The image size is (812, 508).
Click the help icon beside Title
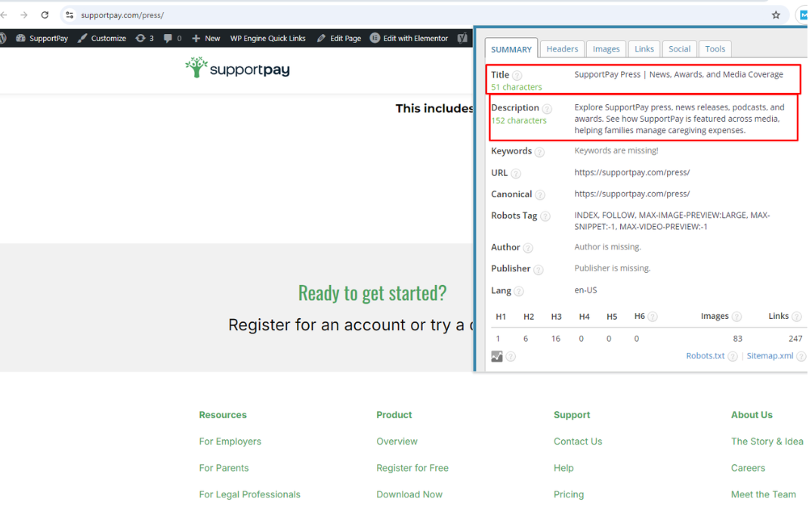point(517,76)
